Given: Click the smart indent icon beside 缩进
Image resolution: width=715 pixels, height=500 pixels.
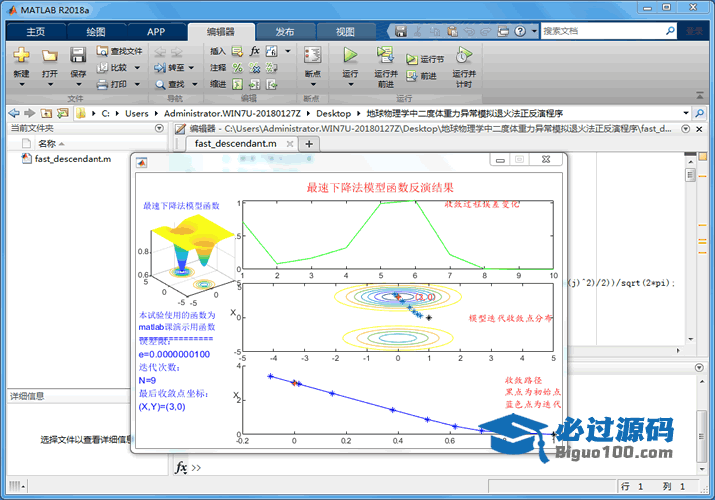Looking at the screenshot, I should pos(237,84).
